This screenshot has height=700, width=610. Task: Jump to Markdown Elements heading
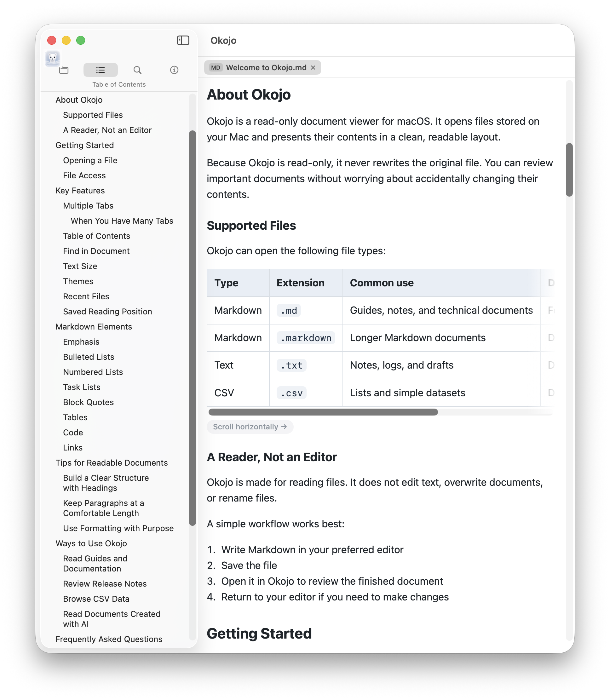(x=94, y=327)
